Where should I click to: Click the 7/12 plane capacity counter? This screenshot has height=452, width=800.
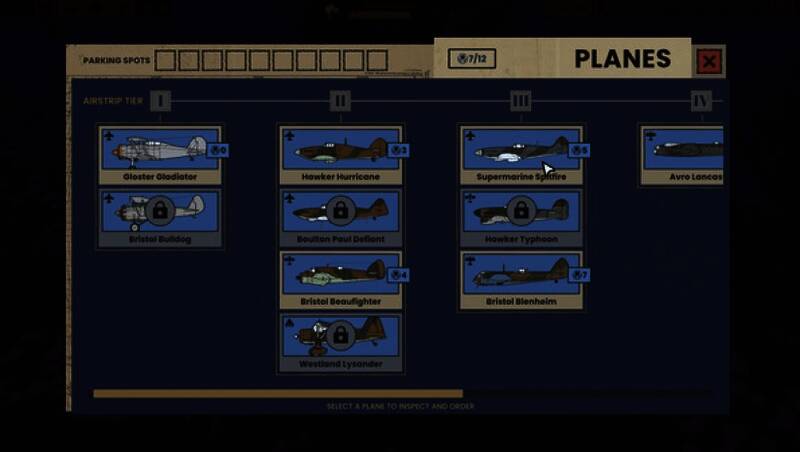click(x=471, y=59)
